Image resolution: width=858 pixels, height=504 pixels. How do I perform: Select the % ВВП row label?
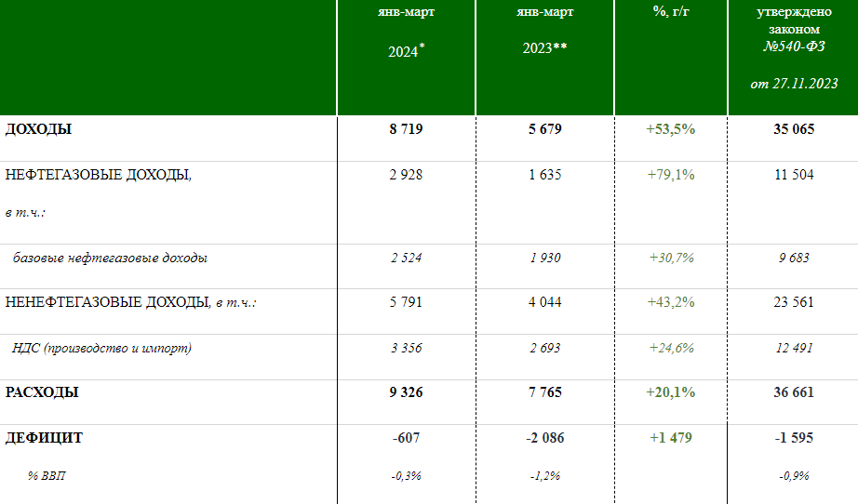tap(47, 476)
